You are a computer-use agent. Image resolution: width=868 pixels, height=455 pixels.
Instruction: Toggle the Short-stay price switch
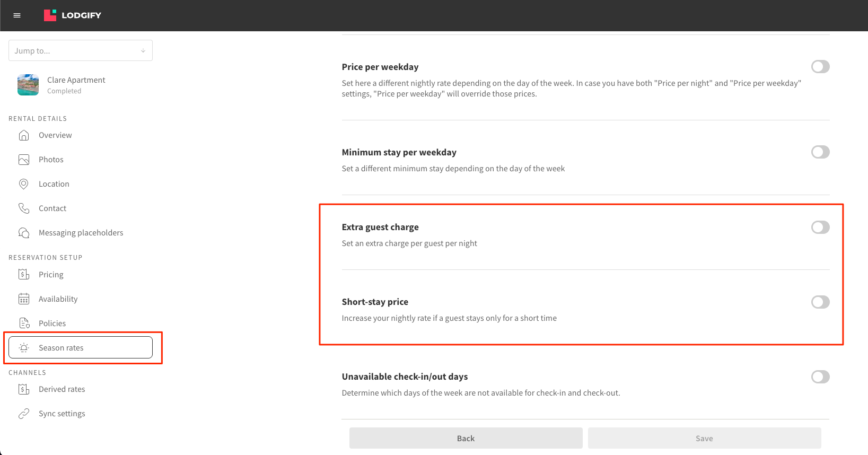pos(820,302)
